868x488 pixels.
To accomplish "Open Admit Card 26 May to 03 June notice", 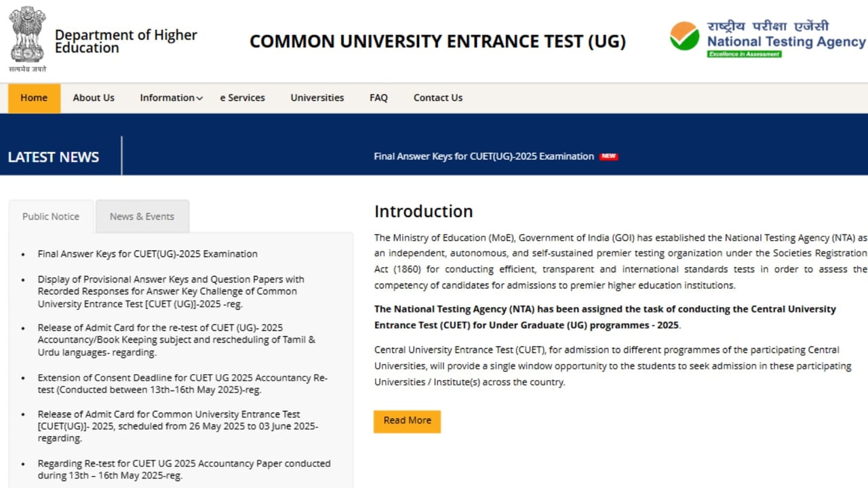I will pos(178,426).
